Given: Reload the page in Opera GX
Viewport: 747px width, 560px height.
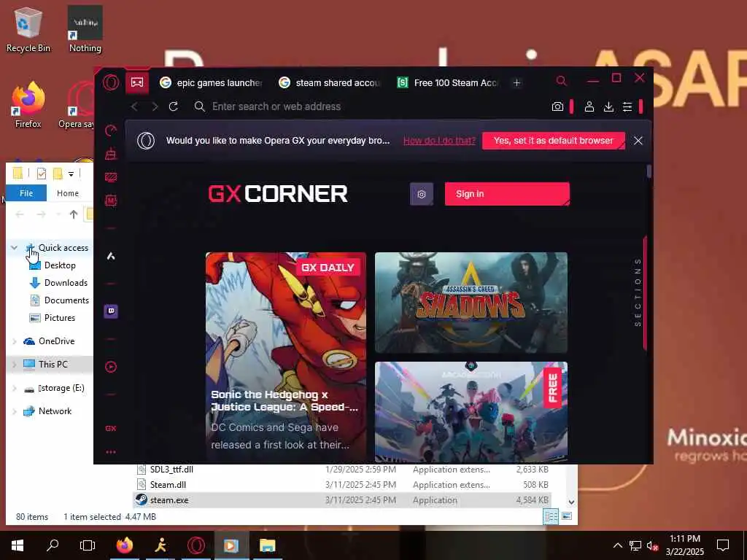Looking at the screenshot, I should point(174,106).
